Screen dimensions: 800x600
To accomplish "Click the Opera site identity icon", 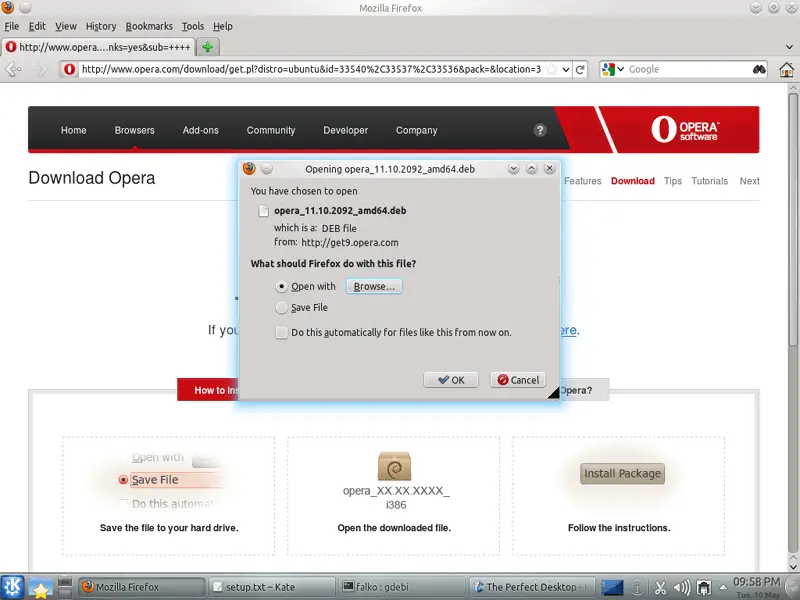I will (x=69, y=69).
